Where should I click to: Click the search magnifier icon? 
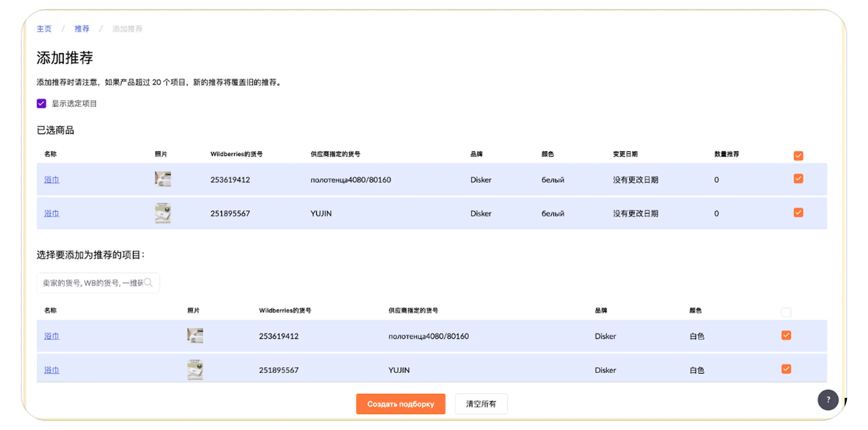pyautogui.click(x=149, y=283)
